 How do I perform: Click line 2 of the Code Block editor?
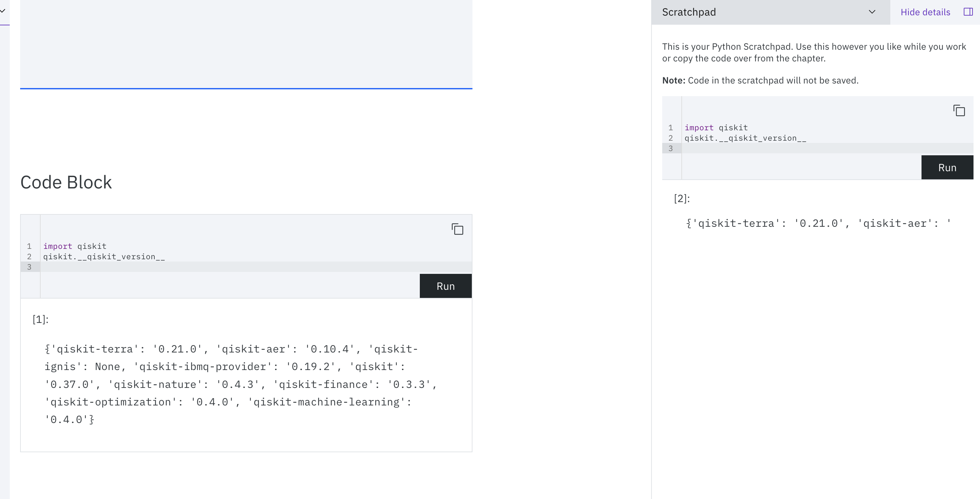coord(104,256)
